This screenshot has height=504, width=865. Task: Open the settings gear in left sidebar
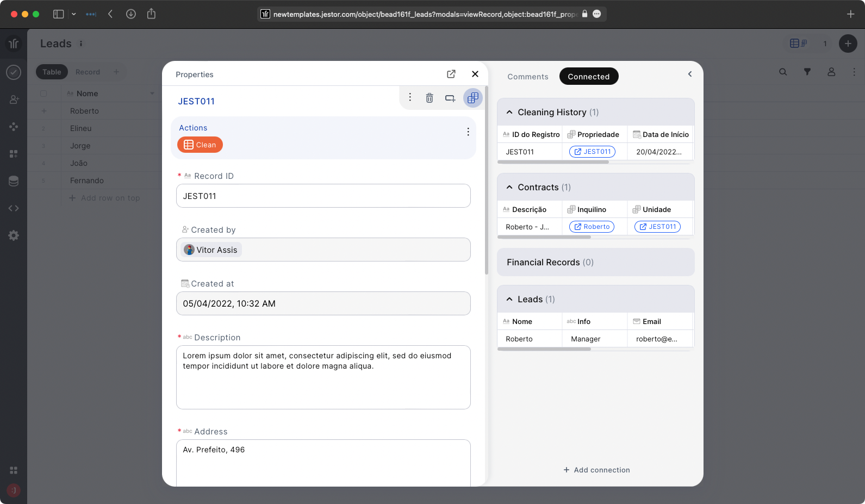(14, 235)
